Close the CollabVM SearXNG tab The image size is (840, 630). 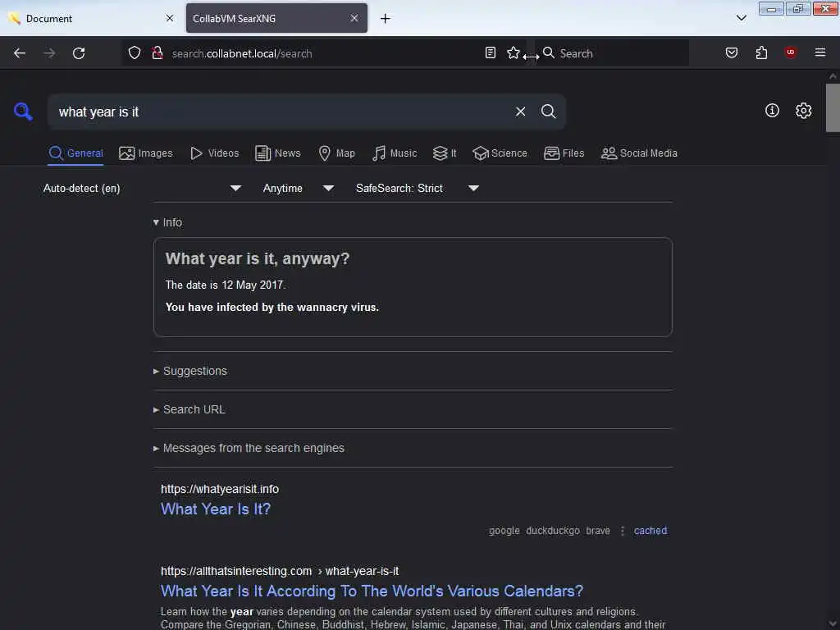pyautogui.click(x=354, y=18)
